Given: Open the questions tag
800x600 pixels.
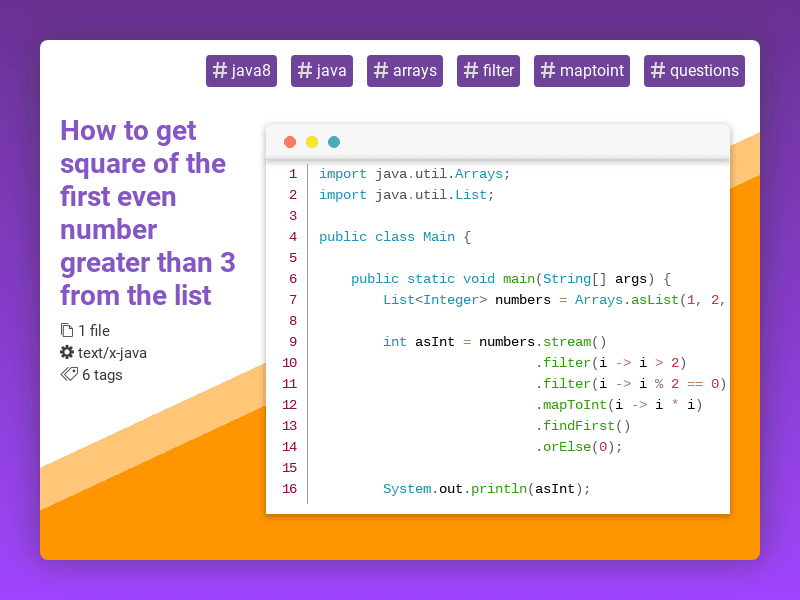Looking at the screenshot, I should coord(694,71).
